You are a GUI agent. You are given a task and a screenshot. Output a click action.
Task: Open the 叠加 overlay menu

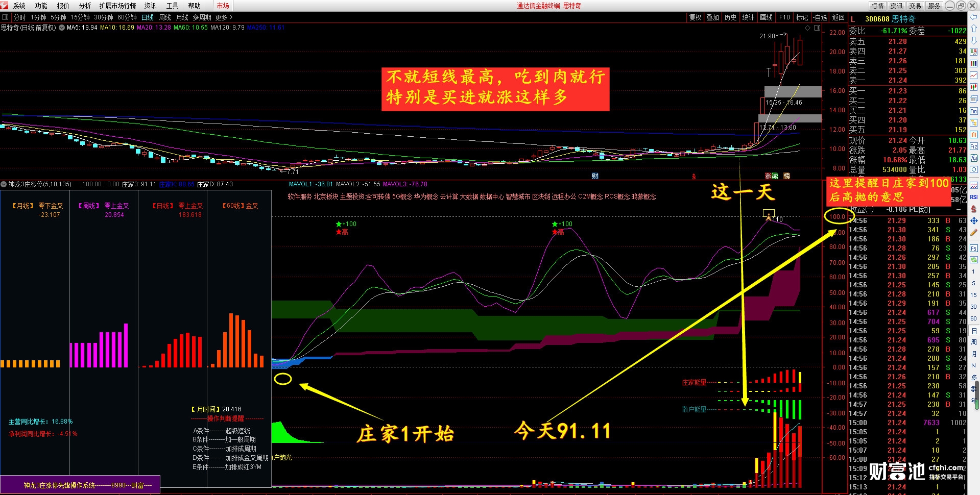coord(712,17)
